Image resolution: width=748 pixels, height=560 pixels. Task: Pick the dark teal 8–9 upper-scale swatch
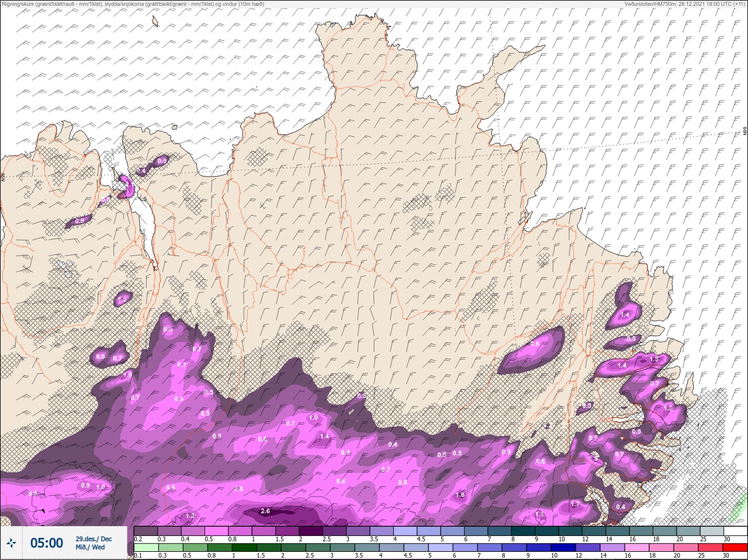pyautogui.click(x=523, y=531)
